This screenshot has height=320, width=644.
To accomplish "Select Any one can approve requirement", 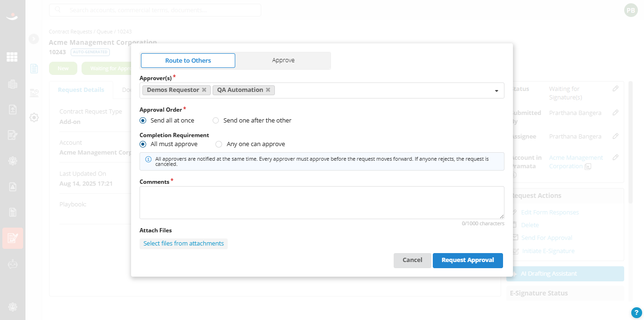I will pos(218,144).
